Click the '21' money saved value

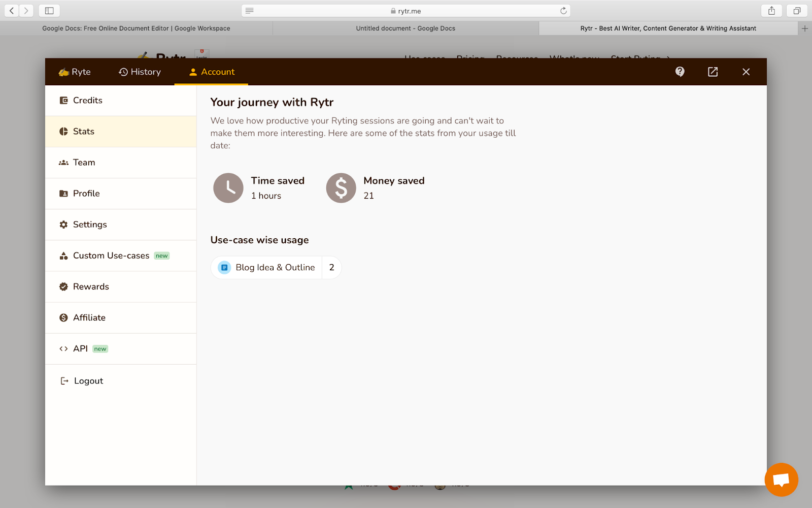point(369,196)
